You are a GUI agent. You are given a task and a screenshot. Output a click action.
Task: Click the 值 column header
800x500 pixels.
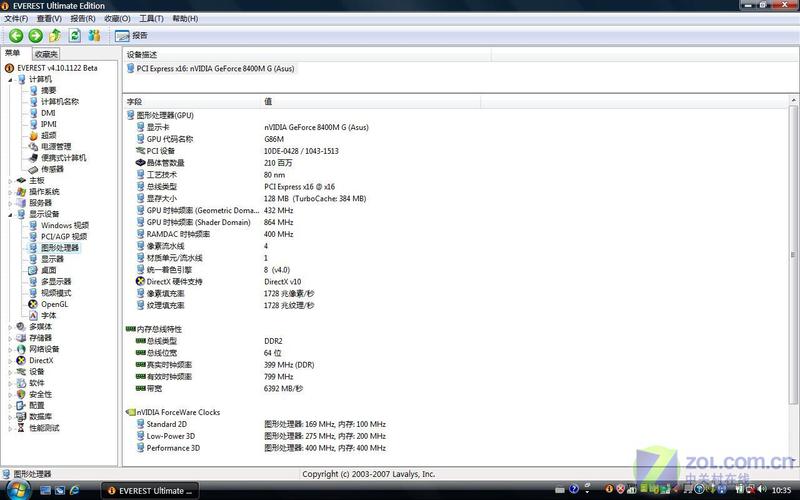(x=371, y=102)
